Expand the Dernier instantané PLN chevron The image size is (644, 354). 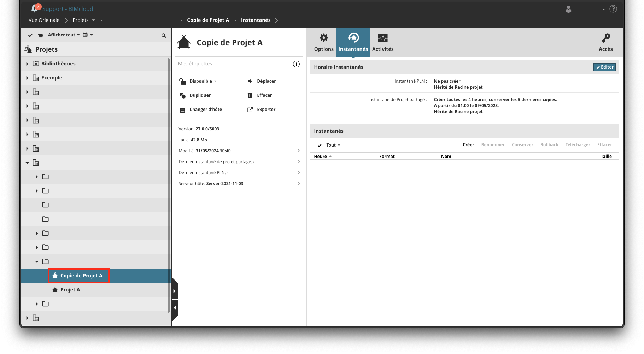pos(299,173)
